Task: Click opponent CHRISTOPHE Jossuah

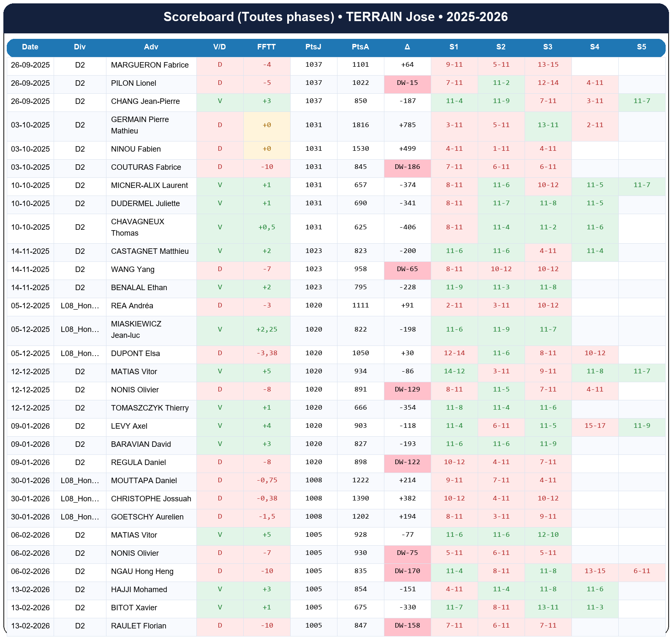Action: [x=151, y=499]
